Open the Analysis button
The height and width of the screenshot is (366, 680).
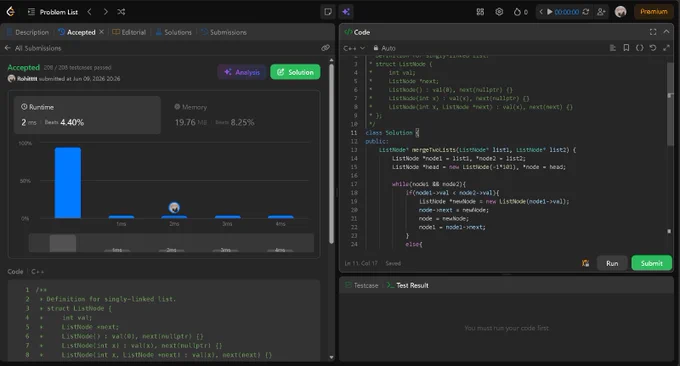click(x=242, y=72)
